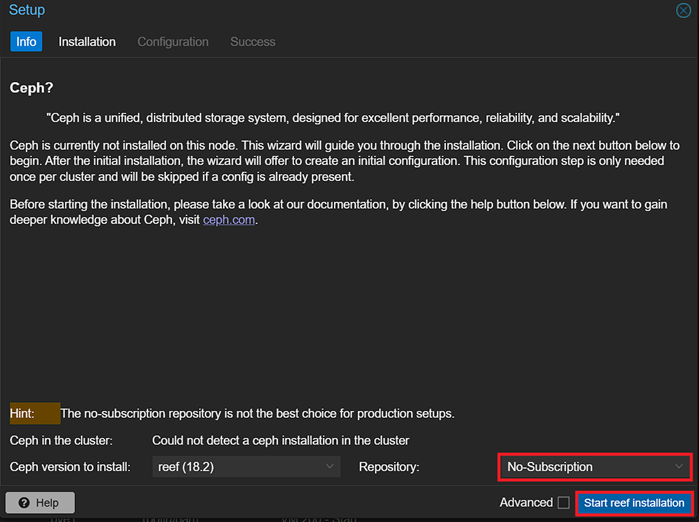Image resolution: width=699 pixels, height=522 pixels.
Task: Enable the Advanced checkbox
Action: [564, 503]
